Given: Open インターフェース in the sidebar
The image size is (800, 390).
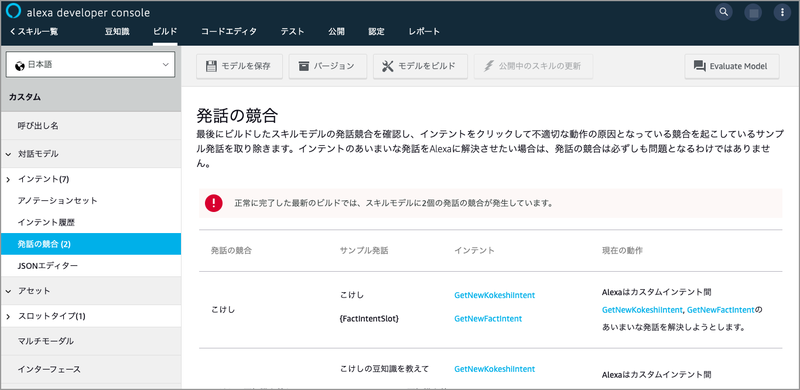Looking at the screenshot, I should (x=90, y=369).
